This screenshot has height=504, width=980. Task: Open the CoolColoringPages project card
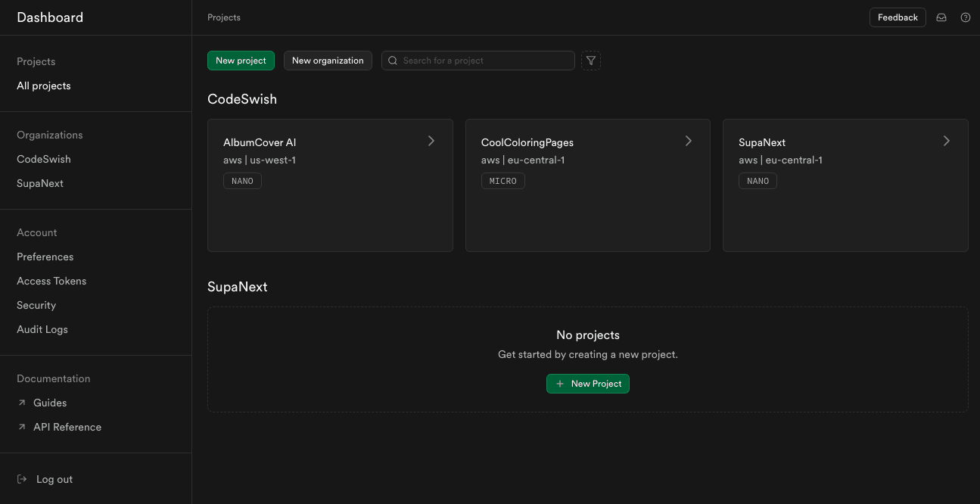pos(588,185)
